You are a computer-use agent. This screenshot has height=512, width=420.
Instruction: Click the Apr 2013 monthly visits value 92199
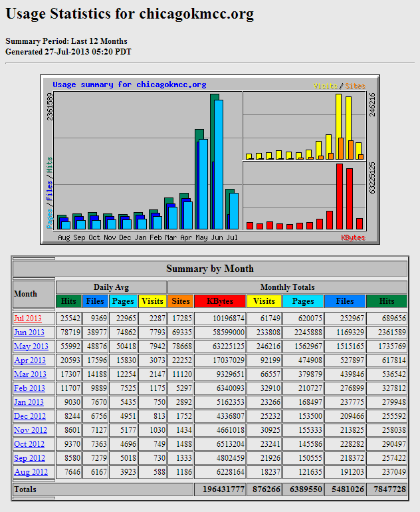[270, 360]
